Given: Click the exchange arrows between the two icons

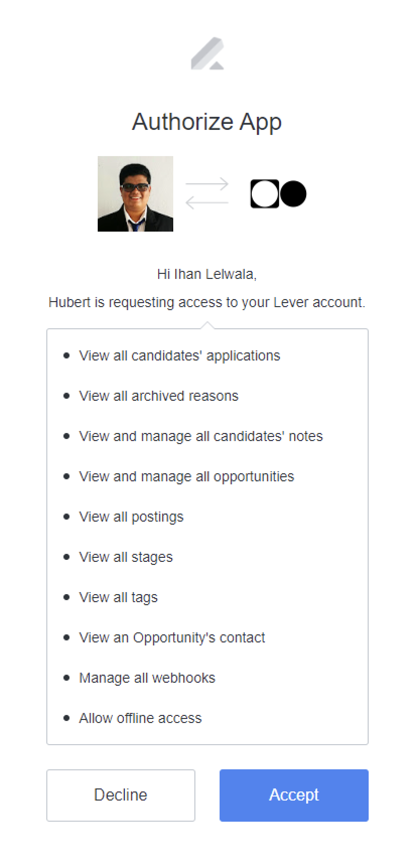Looking at the screenshot, I should click(x=206, y=194).
